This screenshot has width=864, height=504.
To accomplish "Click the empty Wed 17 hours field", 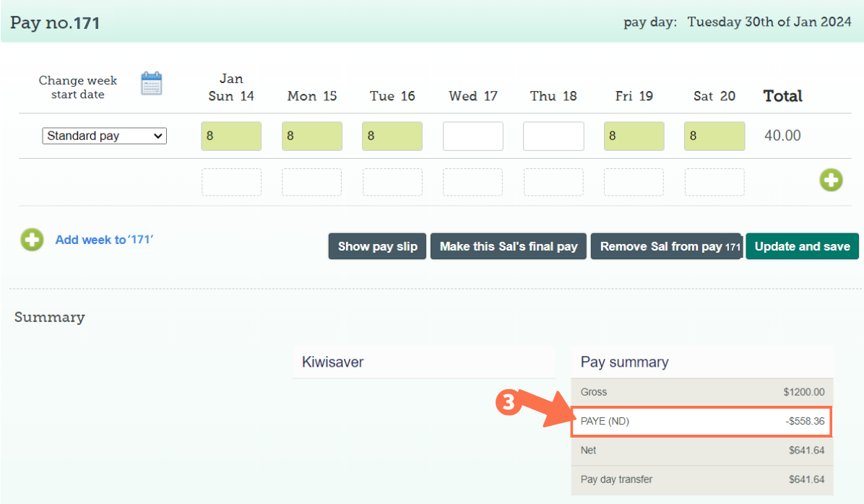I will [473, 136].
